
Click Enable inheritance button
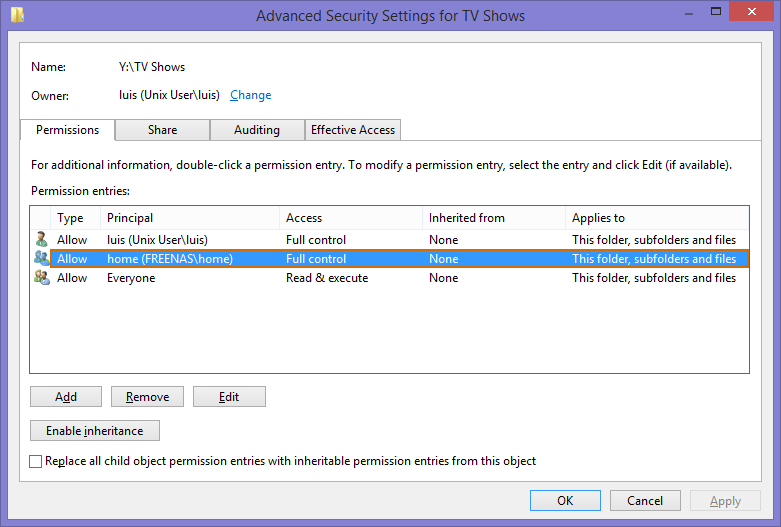[95, 431]
